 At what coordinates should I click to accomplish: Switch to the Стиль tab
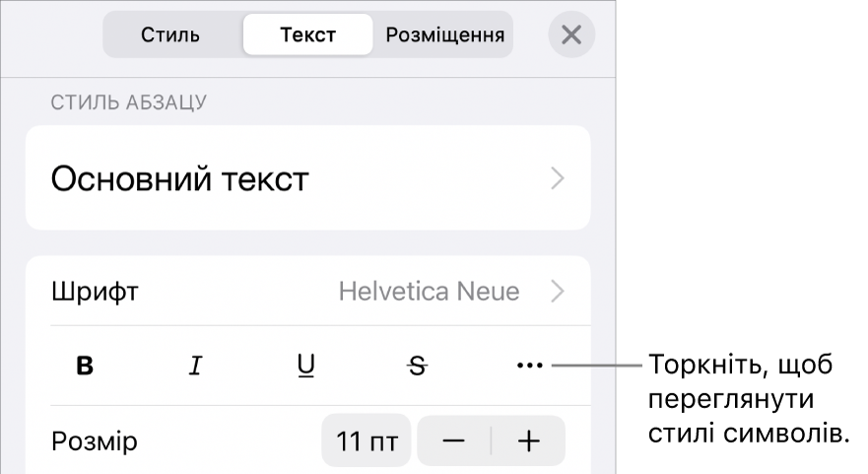tap(169, 34)
